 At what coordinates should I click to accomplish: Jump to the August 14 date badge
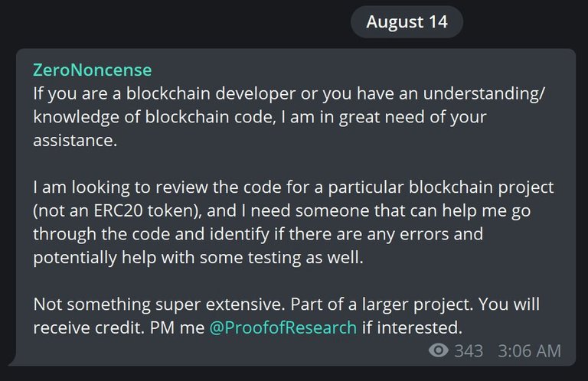407,21
